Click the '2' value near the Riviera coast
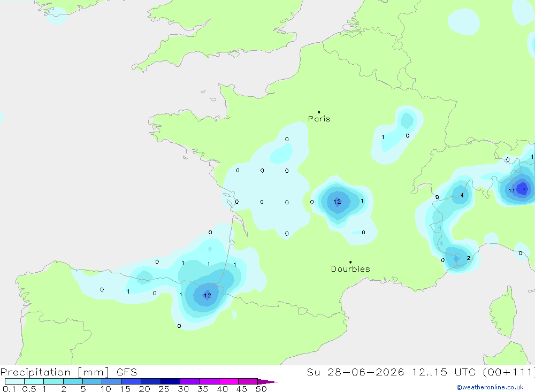The height and width of the screenshot is (392, 535). 469,258
